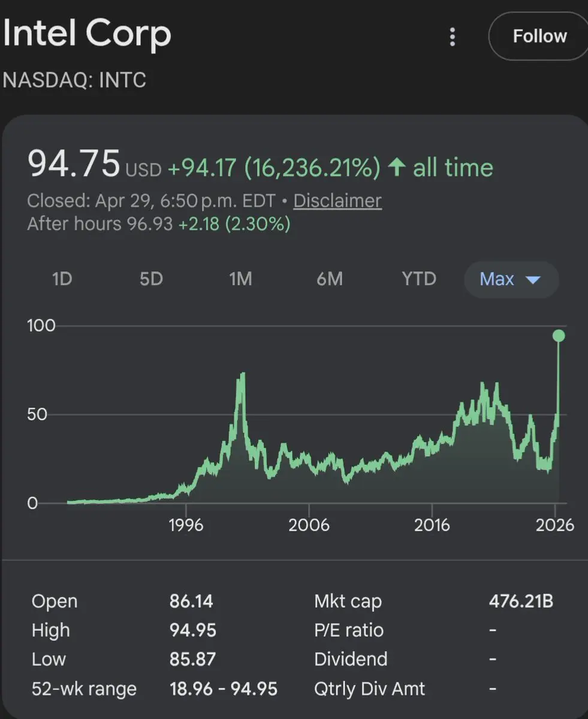Click the 94.75 current price
The width and height of the screenshot is (588, 719).
point(74,165)
